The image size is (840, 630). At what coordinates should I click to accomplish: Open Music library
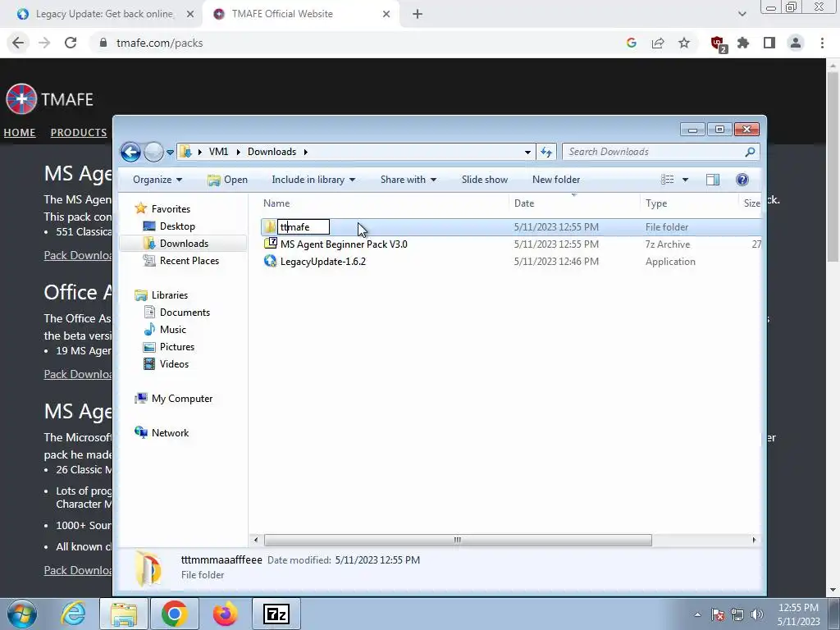(x=172, y=330)
